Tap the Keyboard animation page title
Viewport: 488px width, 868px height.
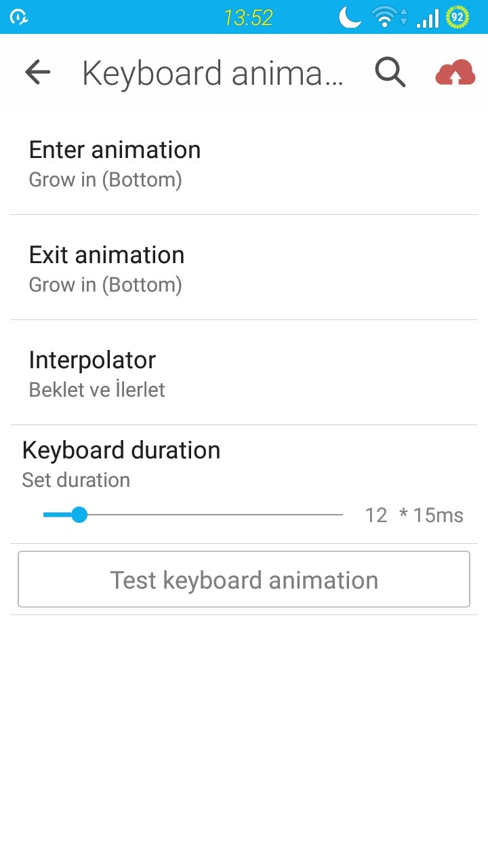point(212,73)
